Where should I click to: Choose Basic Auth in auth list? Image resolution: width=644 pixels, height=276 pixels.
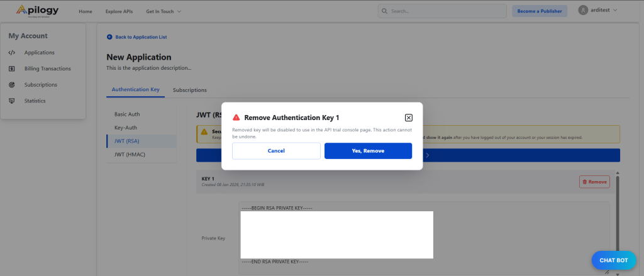127,114
